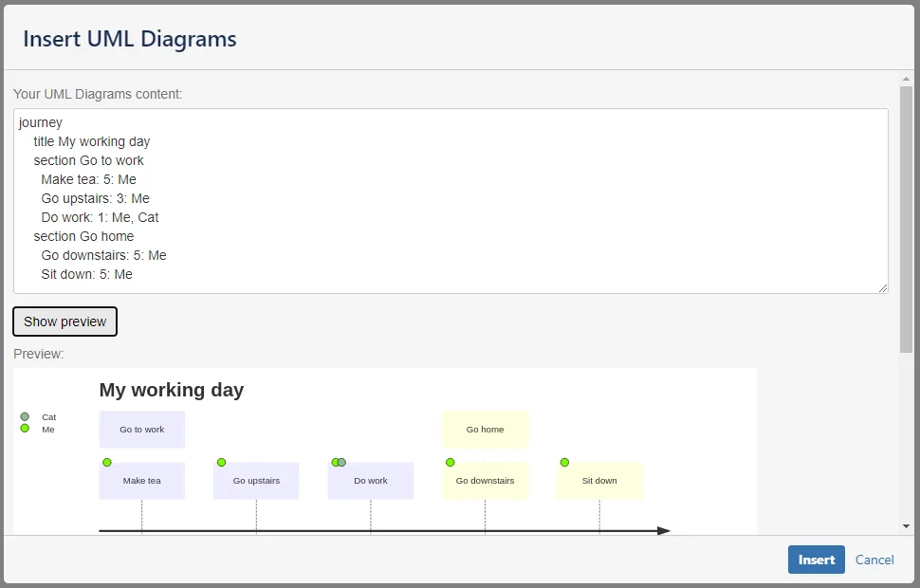Click the green actor dot on Make tea
This screenshot has height=588, width=920.
tap(107, 463)
